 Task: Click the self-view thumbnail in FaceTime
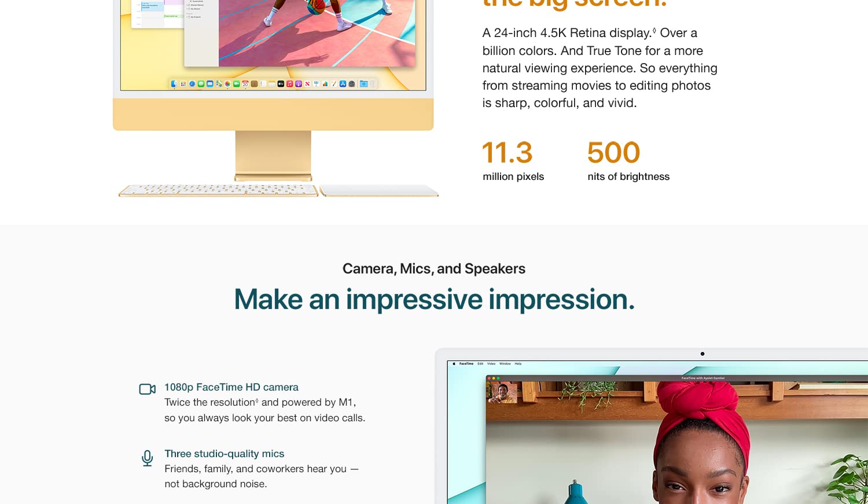point(502,392)
